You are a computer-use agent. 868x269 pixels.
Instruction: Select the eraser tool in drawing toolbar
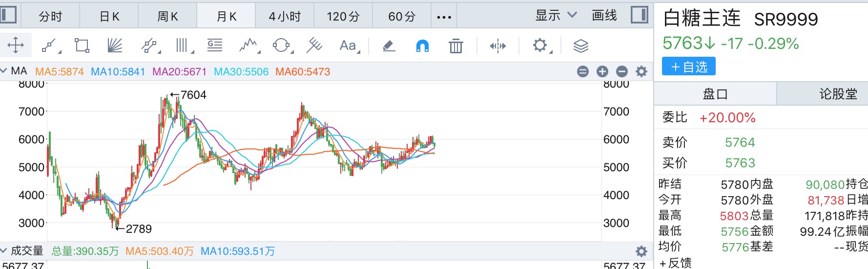click(389, 46)
